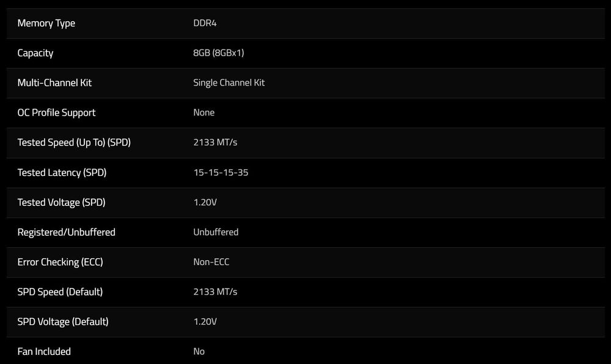Click the Non-ECC value
Image resolution: width=611 pixels, height=364 pixels.
point(211,262)
